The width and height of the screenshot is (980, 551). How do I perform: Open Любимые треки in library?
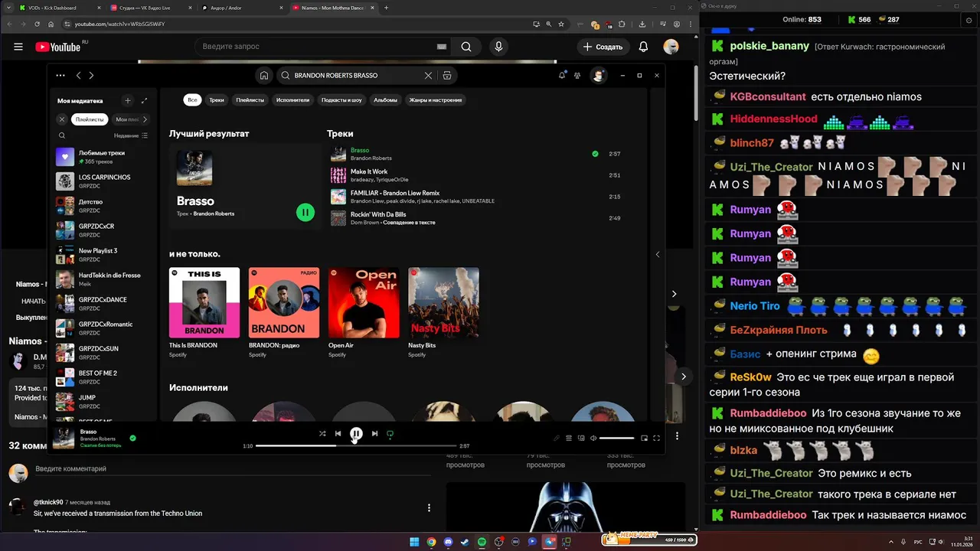[x=103, y=157]
